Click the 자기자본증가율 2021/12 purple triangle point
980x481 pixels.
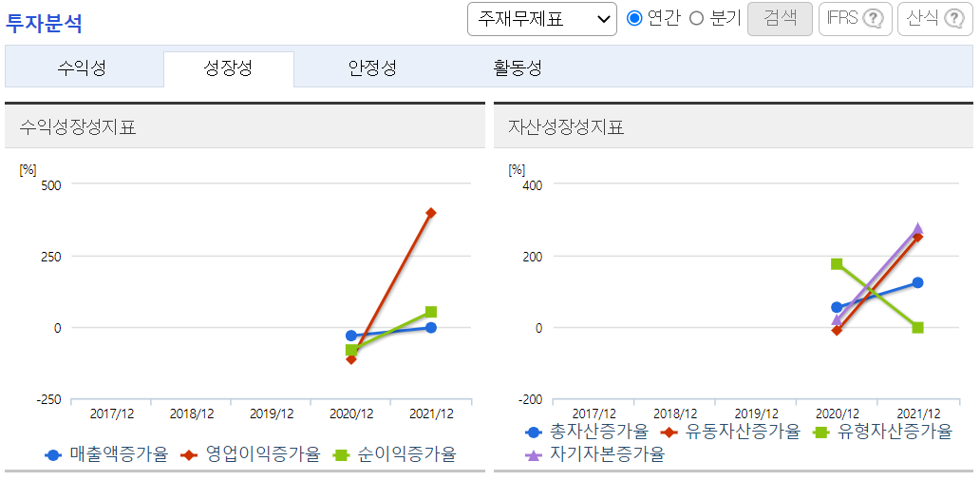tap(917, 228)
